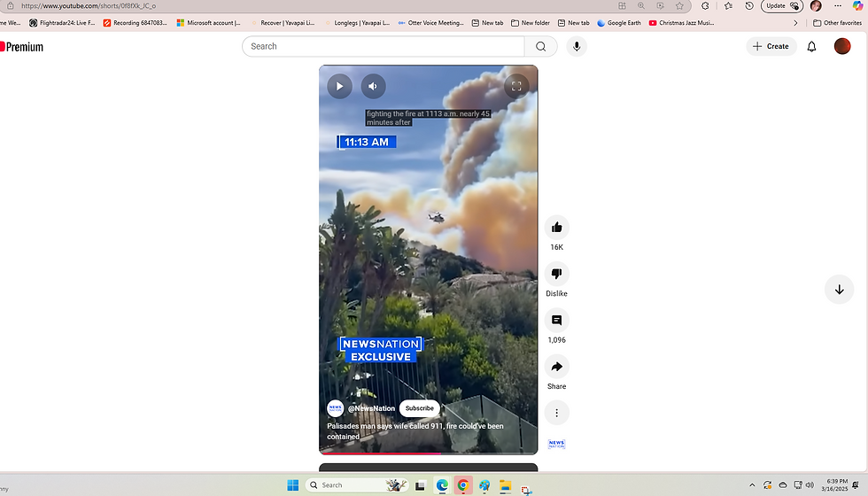Open browser history clock icon
The height and width of the screenshot is (496, 868).
pos(749,5)
